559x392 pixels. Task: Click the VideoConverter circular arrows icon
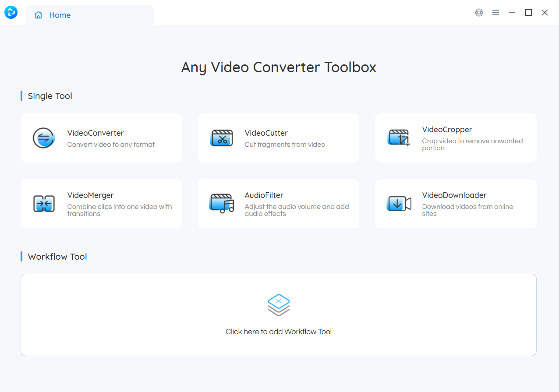[44, 138]
